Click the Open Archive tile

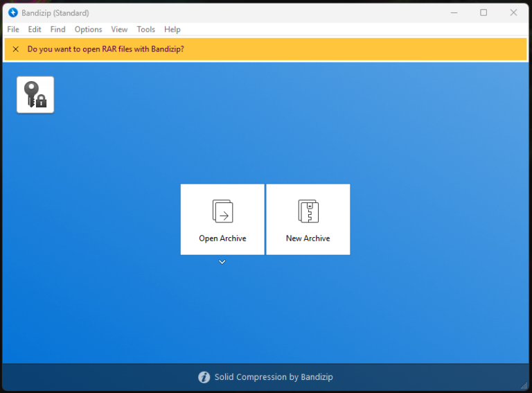click(222, 219)
